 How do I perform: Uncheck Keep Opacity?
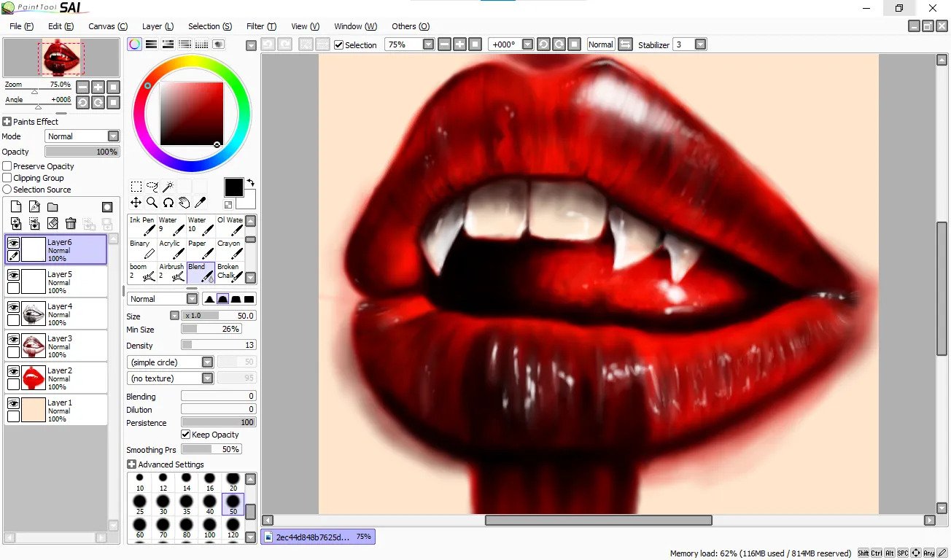[185, 435]
